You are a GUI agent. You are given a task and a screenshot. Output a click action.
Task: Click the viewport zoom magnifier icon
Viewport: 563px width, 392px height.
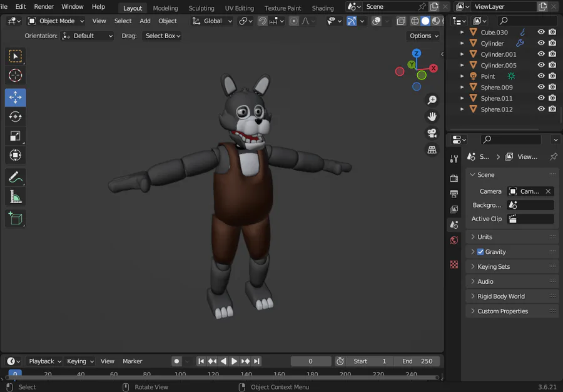point(432,100)
